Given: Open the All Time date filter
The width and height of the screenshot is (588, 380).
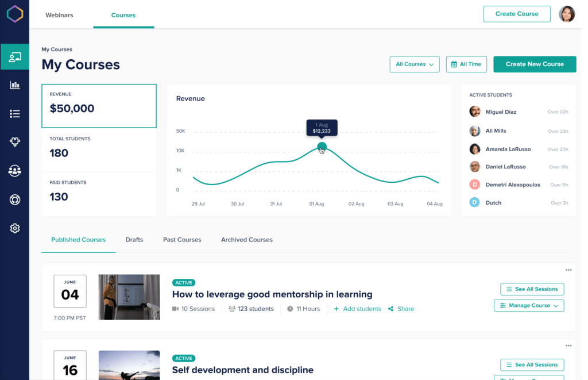Looking at the screenshot, I should point(466,64).
